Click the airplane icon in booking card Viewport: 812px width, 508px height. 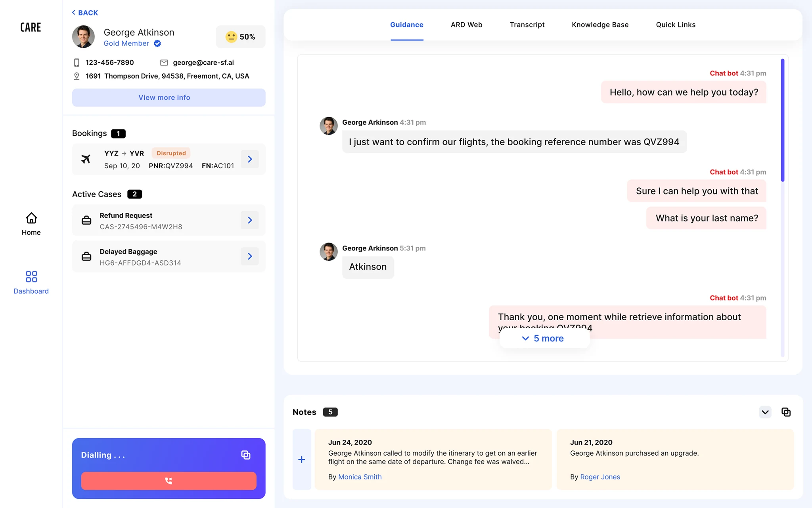(86, 159)
